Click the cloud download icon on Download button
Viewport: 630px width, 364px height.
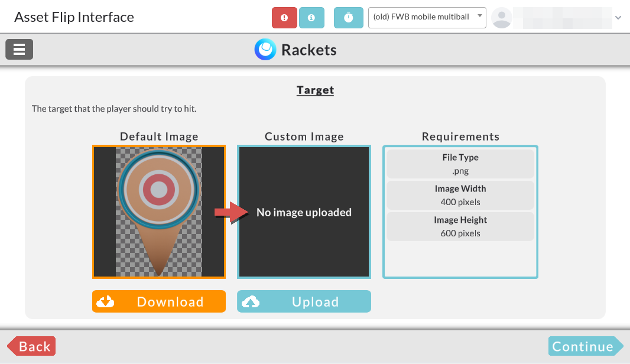tap(106, 301)
